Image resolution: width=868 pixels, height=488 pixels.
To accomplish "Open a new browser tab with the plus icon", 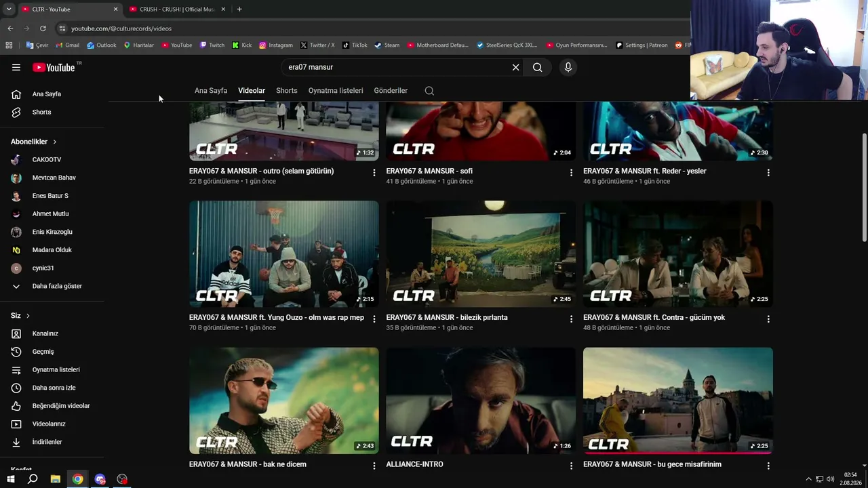I will [x=239, y=9].
